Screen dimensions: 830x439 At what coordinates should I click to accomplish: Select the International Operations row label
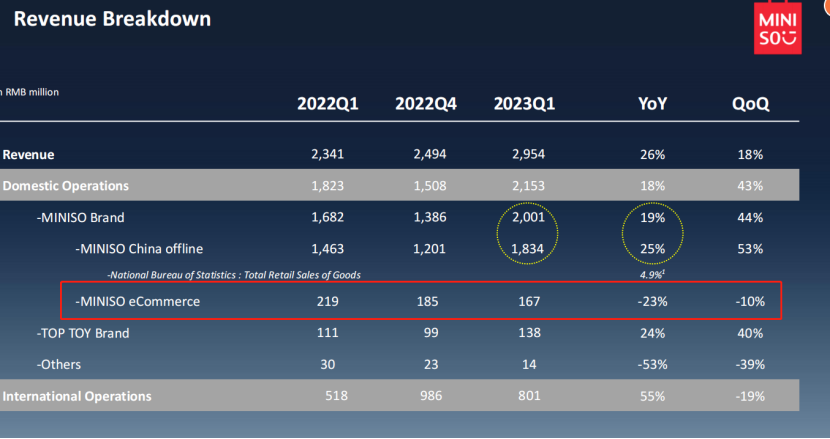coord(77,396)
